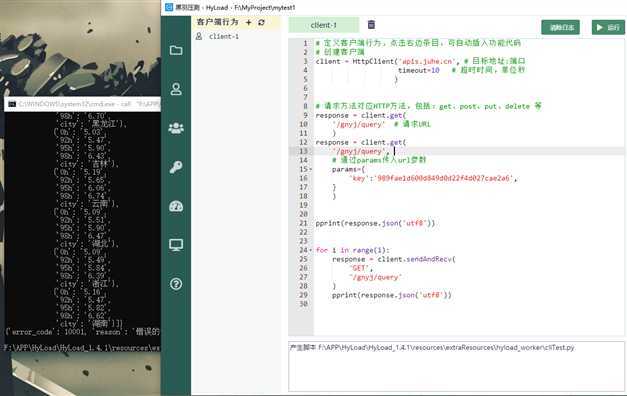
Task: Click the comment on line 8 about HTTP methods
Action: tap(428, 106)
